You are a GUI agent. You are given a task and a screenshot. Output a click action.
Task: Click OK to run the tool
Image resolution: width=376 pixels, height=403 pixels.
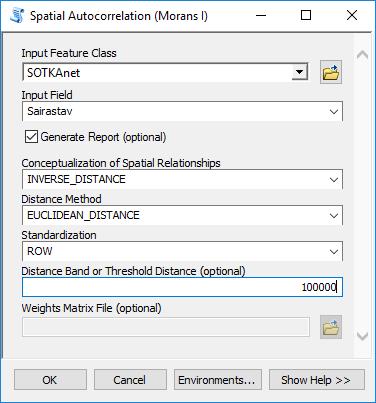50,380
